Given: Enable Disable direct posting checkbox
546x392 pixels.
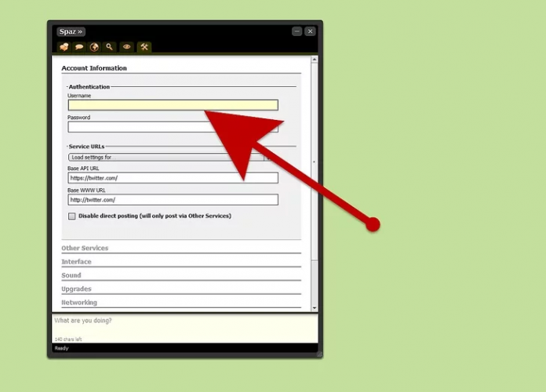Looking at the screenshot, I should (x=72, y=216).
